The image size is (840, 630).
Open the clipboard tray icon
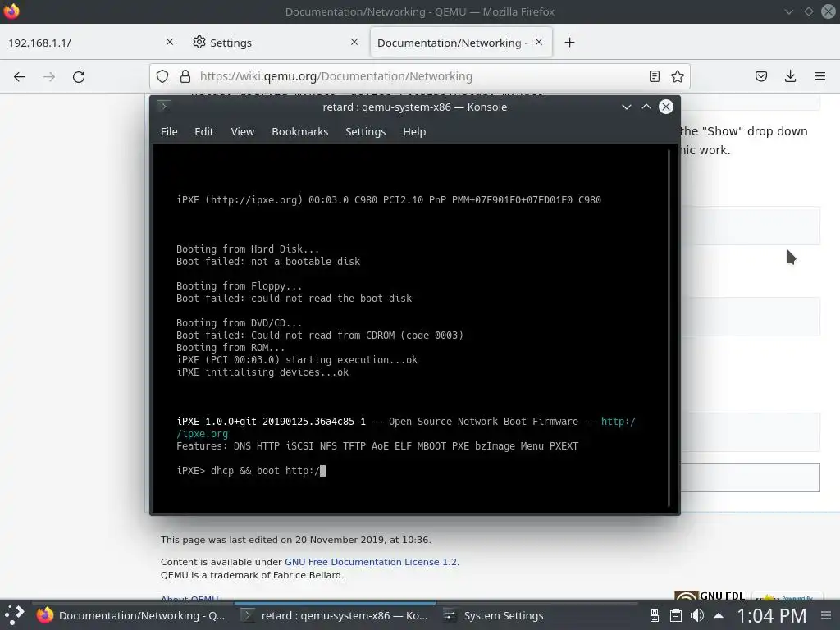click(676, 615)
